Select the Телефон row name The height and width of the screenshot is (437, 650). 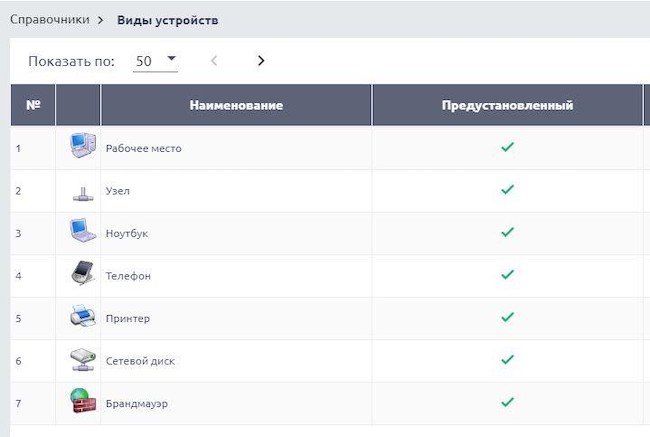pyautogui.click(x=128, y=275)
